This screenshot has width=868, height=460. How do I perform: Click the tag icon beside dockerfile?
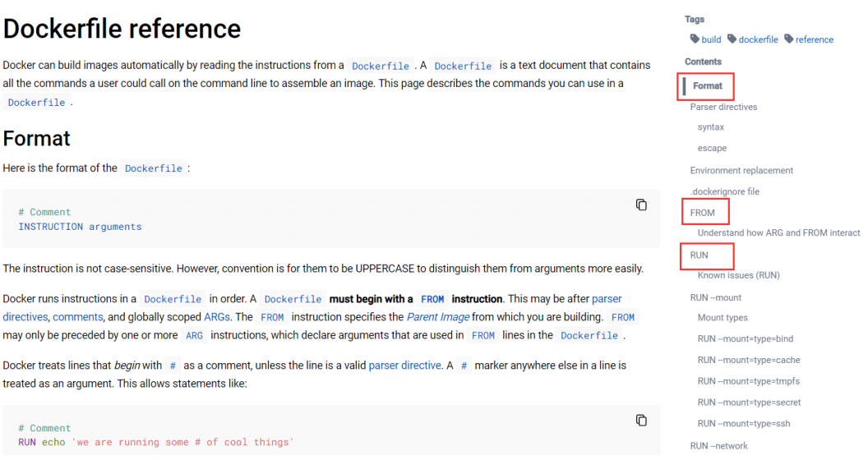tap(732, 39)
